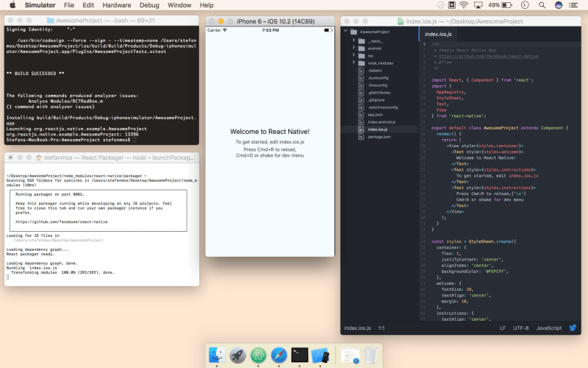This screenshot has height=368, width=588.
Task: Click the android folder icon
Action: (362, 49)
